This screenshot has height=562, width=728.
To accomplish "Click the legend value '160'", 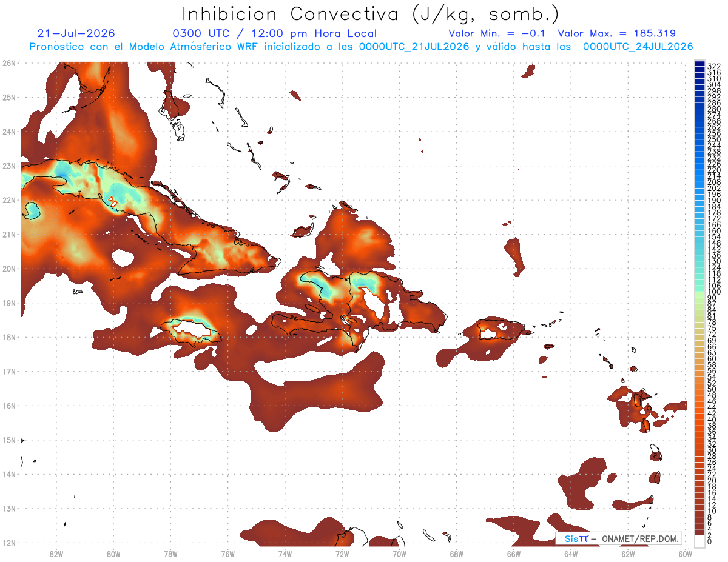I will click(714, 230).
